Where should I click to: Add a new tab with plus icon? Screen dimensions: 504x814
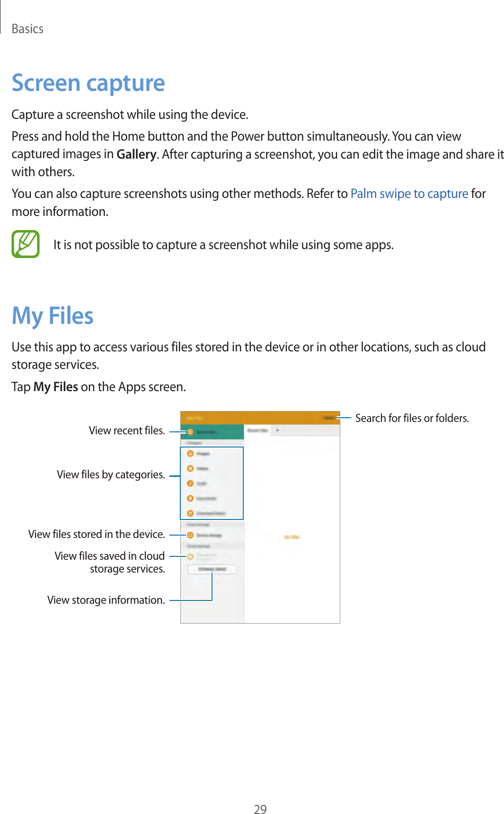point(277,430)
